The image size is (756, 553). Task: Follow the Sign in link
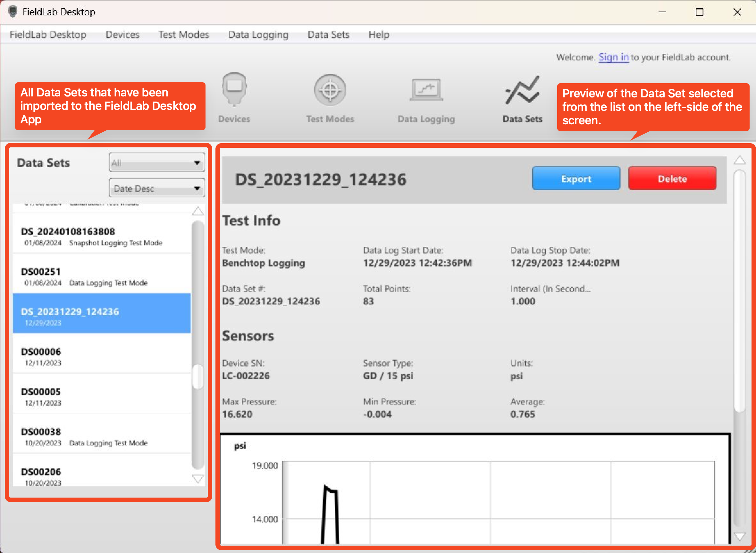click(x=614, y=57)
